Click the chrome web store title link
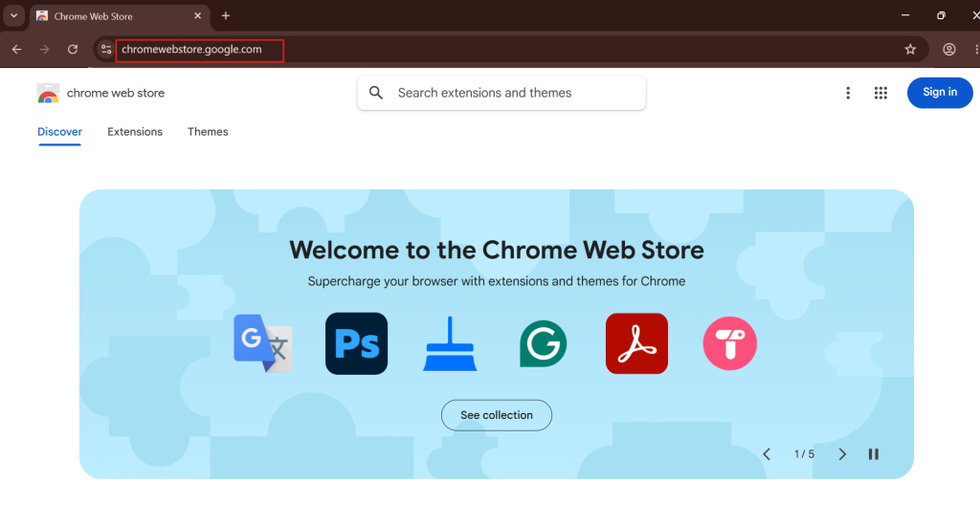 (116, 93)
